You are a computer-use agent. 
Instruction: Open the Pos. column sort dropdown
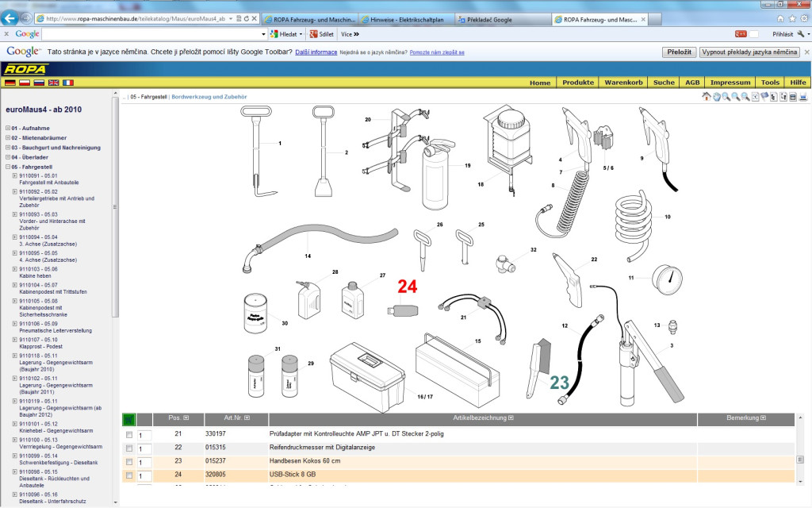[x=186, y=418]
